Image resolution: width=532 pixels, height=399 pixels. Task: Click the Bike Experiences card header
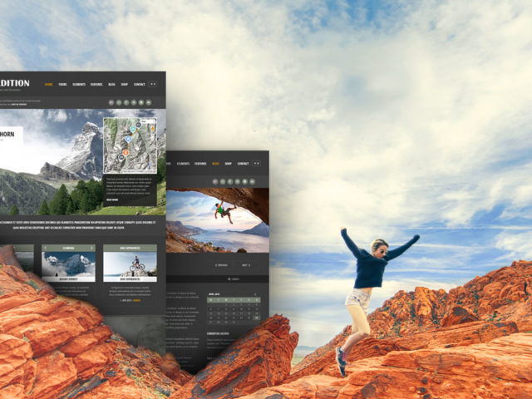click(130, 248)
